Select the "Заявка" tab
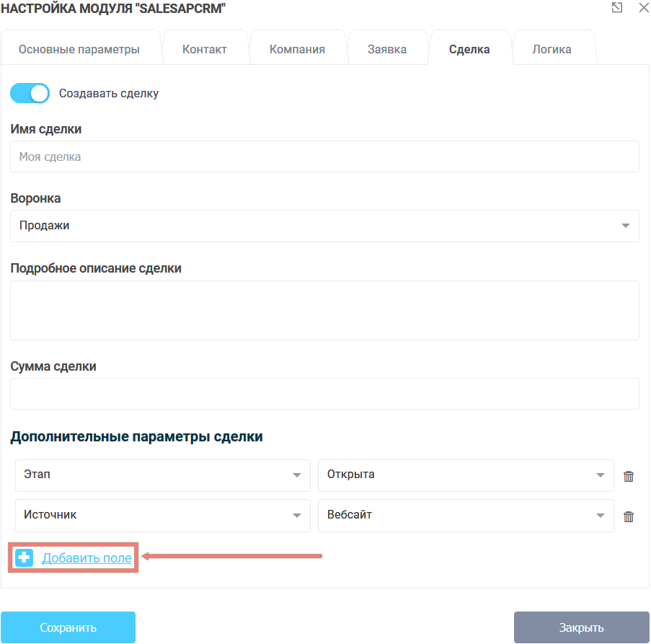 click(388, 48)
